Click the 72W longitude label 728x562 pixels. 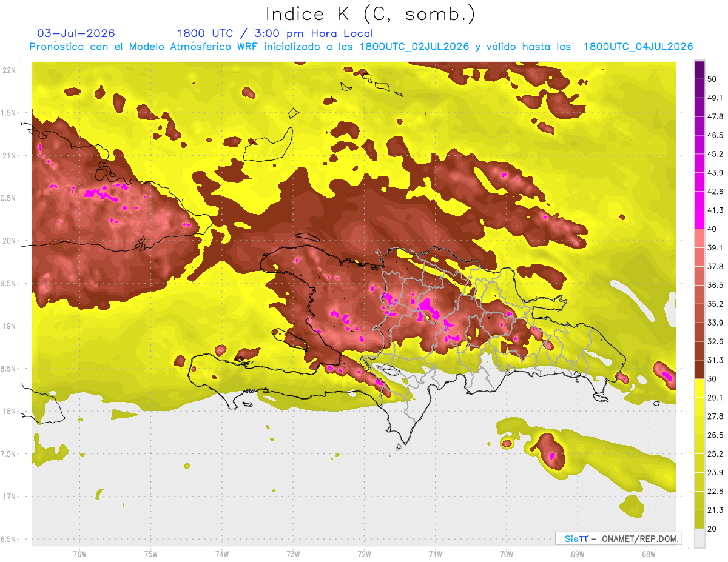[364, 554]
